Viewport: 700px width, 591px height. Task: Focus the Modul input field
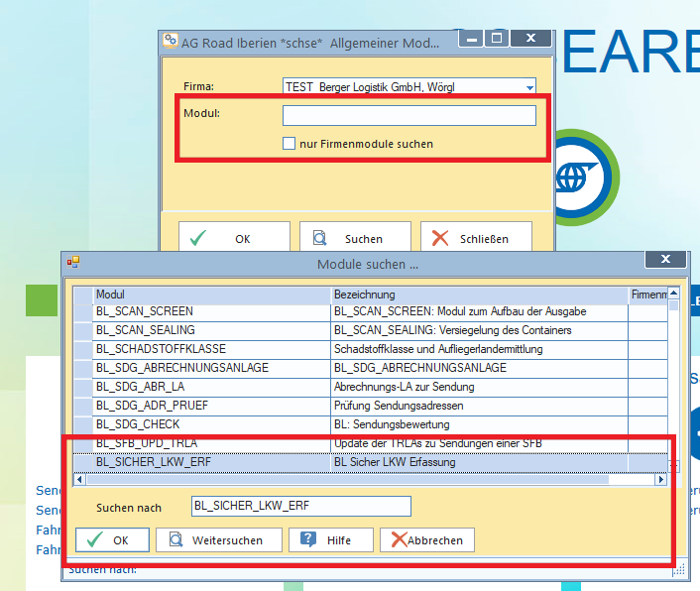[408, 116]
